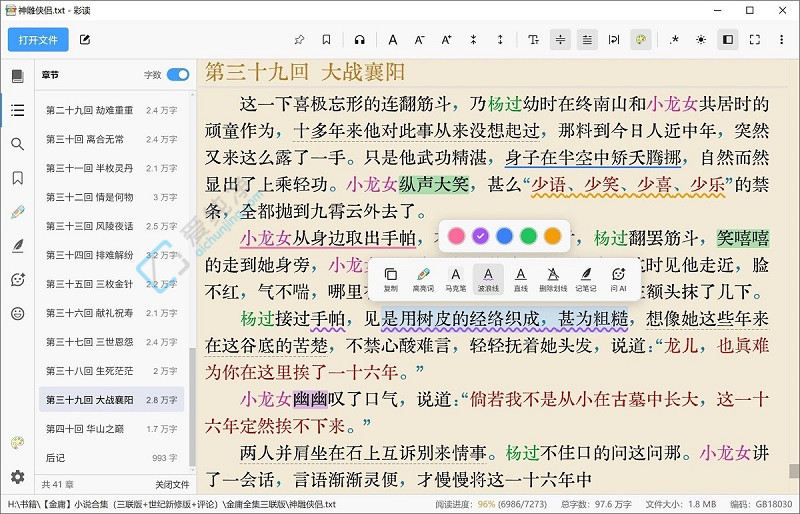Open chapter 第三十一回 半枚灵丹

[x=111, y=168]
